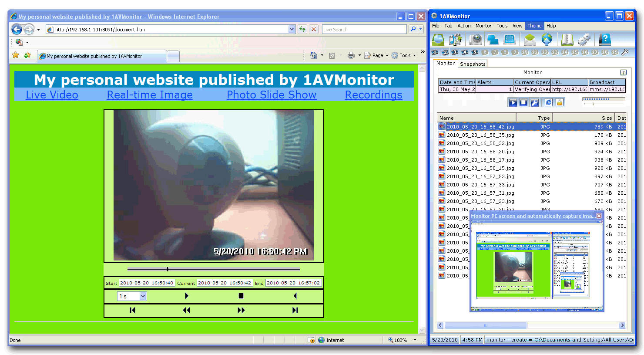Switch to monitor number 5 in 1AVMonitor
The width and height of the screenshot is (644, 355).
pyautogui.click(x=475, y=52)
